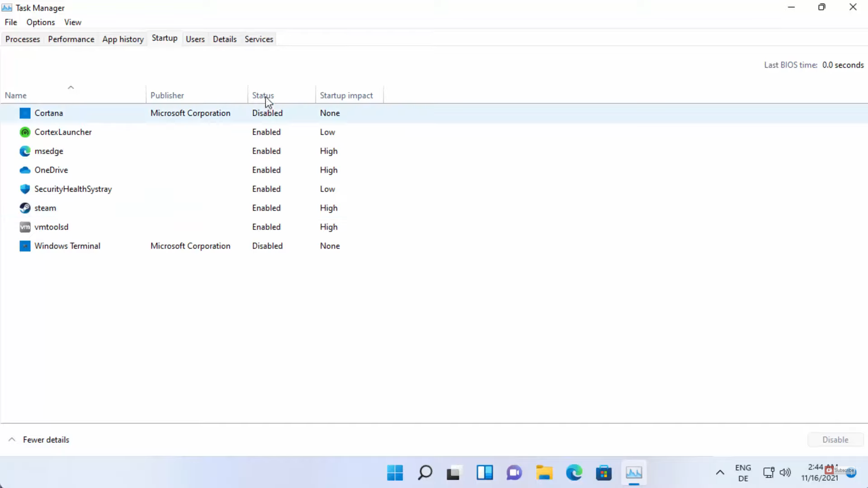Click the SecurityHealthSystray shield icon

25,189
